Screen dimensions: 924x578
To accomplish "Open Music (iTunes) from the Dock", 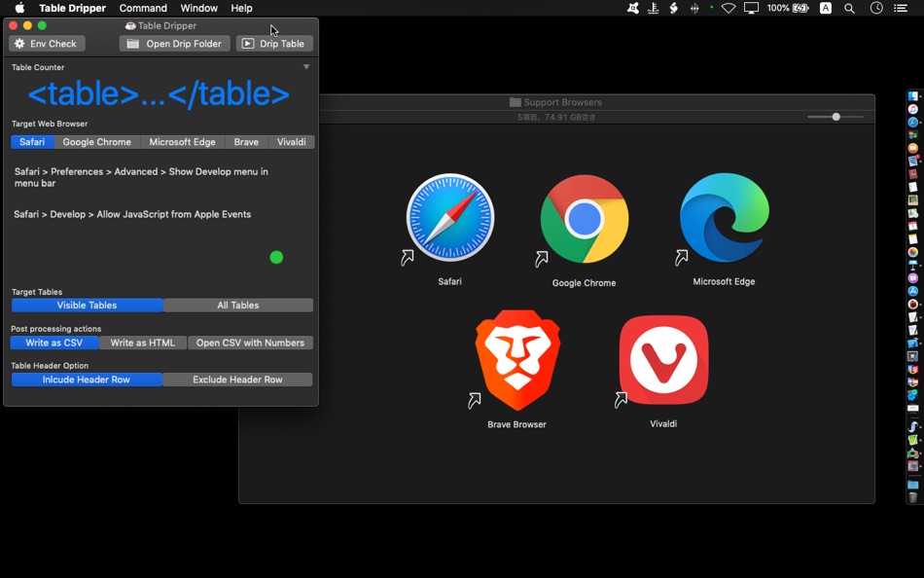I will click(x=912, y=109).
